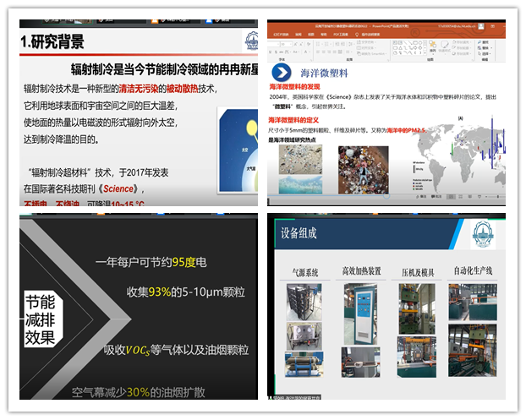Toggle underline formatting

coord(270,52)
